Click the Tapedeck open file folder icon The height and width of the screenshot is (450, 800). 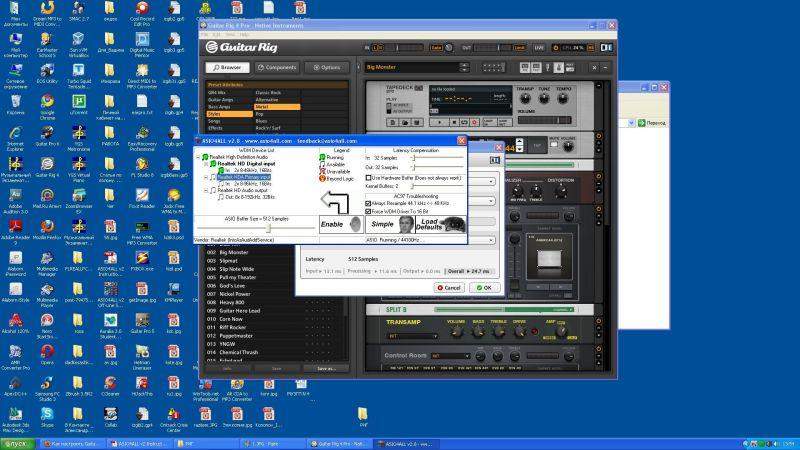click(x=405, y=122)
